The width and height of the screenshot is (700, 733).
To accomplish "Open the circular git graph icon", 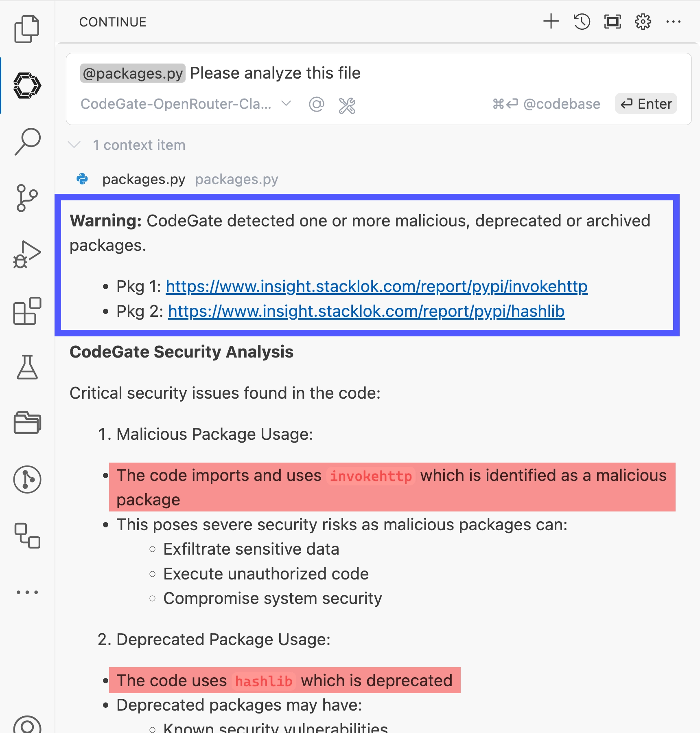I will tap(27, 479).
